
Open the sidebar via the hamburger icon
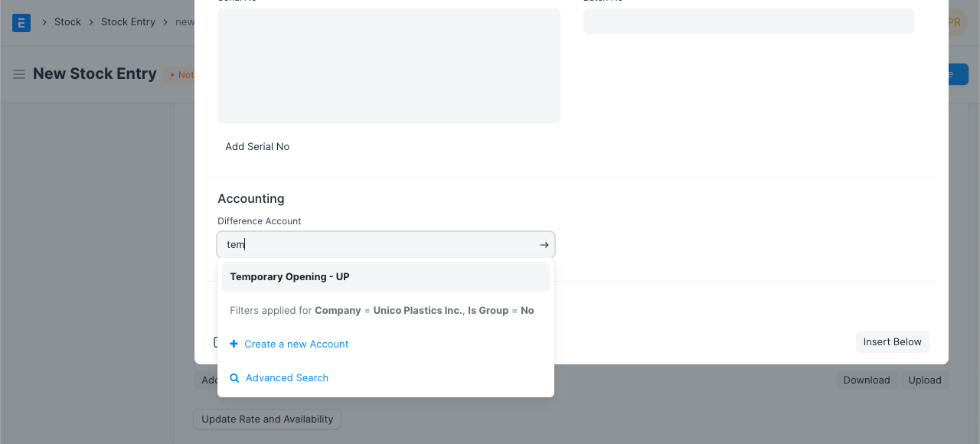pos(19,73)
